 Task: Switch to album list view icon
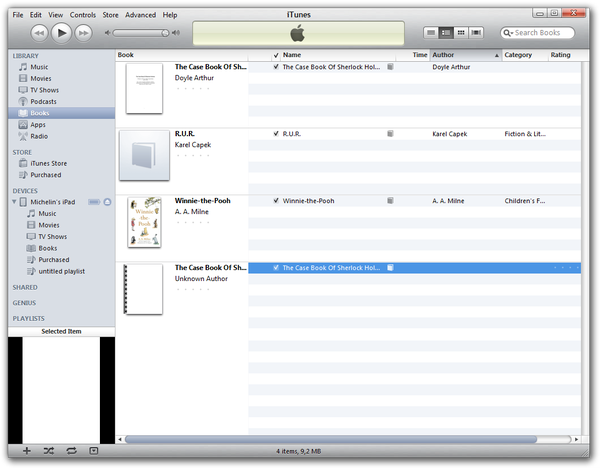[446, 33]
